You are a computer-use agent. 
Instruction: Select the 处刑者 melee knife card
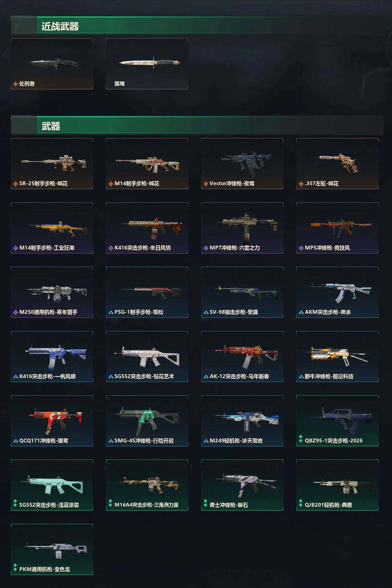pyautogui.click(x=52, y=64)
